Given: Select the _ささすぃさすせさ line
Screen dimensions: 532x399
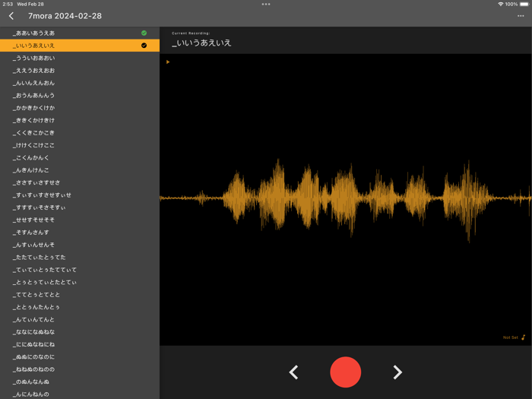Looking at the screenshot, I should coord(80,182).
